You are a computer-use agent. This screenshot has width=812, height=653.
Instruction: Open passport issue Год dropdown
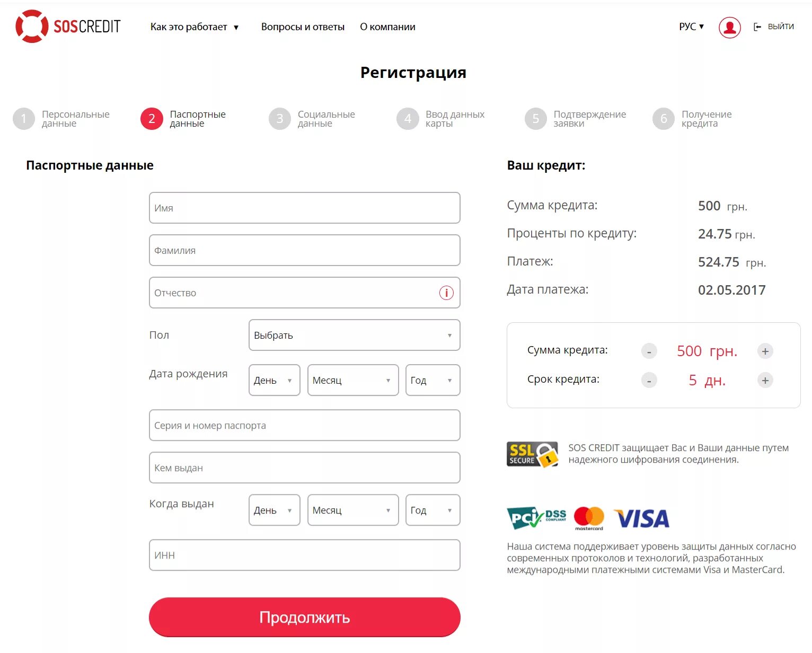[433, 510]
